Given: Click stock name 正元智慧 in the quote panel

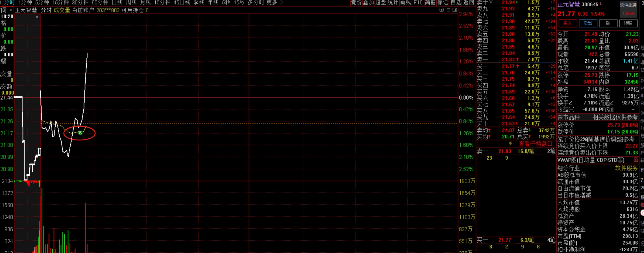Looking at the screenshot, I should (569, 4).
